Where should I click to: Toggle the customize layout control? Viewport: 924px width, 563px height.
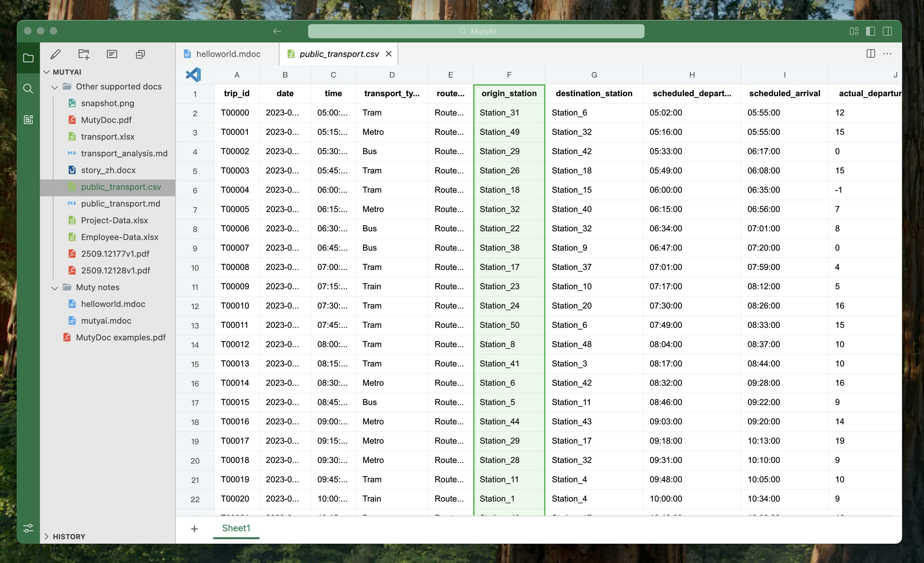pos(854,31)
